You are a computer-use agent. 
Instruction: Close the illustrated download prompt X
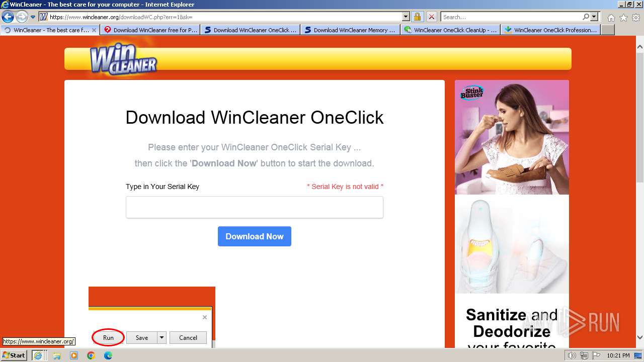[x=204, y=317]
